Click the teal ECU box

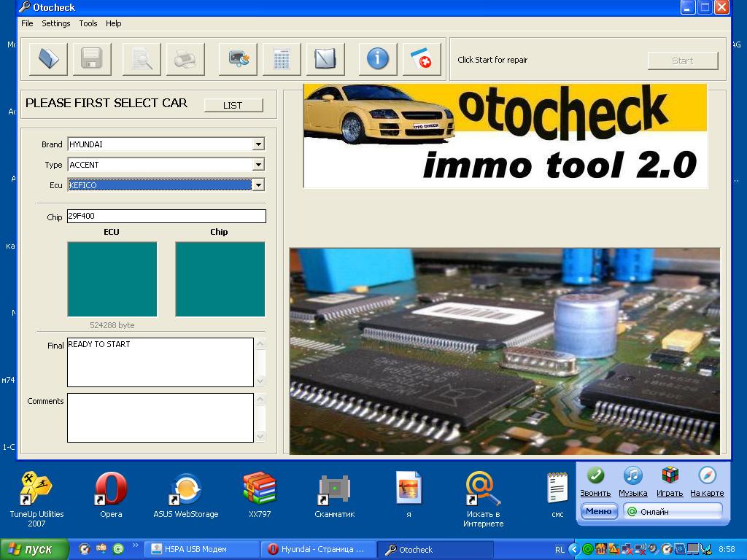112,279
